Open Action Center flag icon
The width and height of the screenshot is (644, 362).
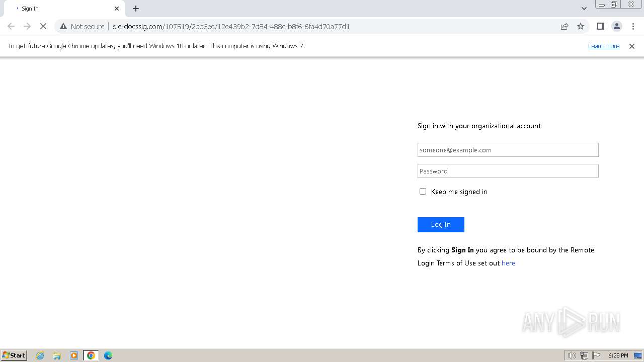click(596, 355)
